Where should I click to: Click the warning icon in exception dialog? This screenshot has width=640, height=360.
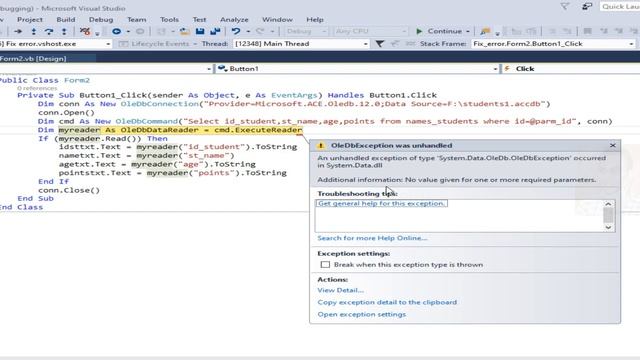point(321,145)
